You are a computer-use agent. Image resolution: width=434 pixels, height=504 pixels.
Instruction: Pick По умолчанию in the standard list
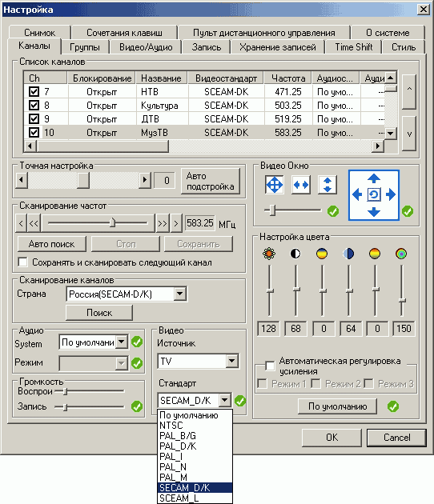point(195,415)
